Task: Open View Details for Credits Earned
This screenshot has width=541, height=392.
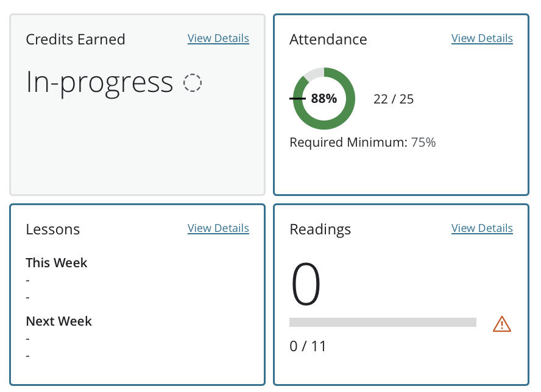Action: pos(218,38)
